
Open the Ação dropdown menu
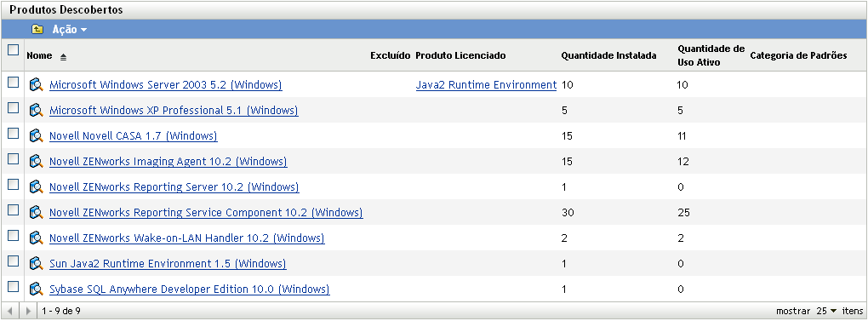[x=70, y=29]
